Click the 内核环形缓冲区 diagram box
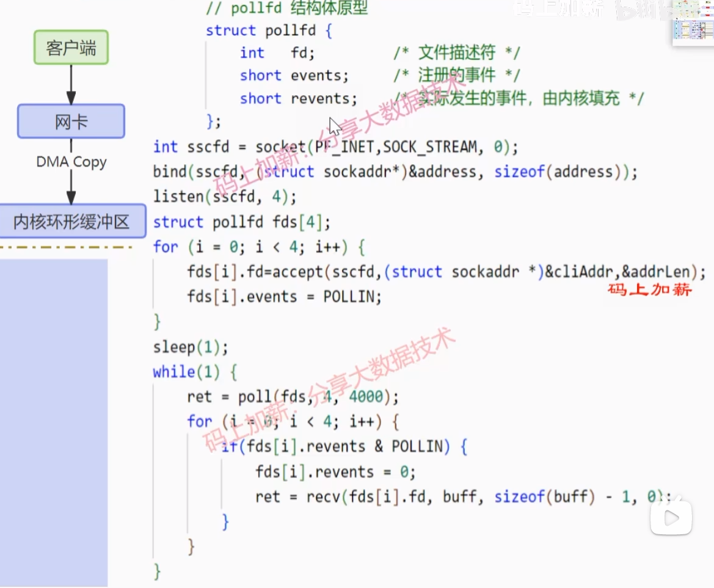 click(72, 221)
